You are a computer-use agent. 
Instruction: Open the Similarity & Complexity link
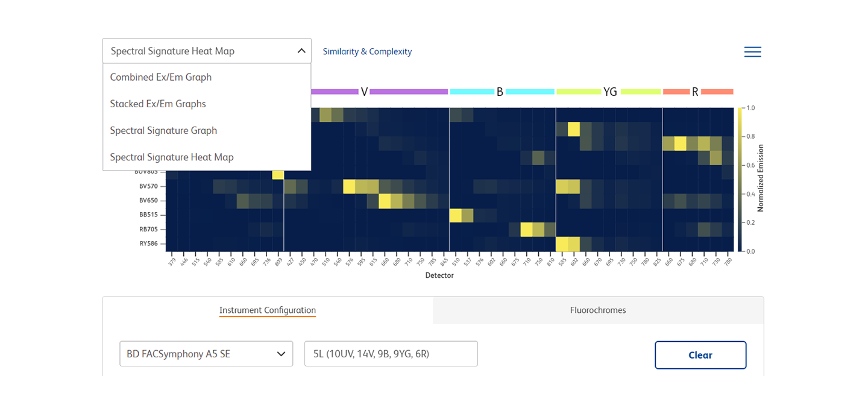click(x=367, y=52)
